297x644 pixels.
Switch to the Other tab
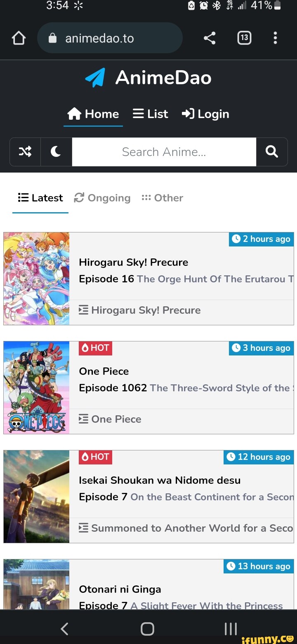pyautogui.click(x=162, y=198)
